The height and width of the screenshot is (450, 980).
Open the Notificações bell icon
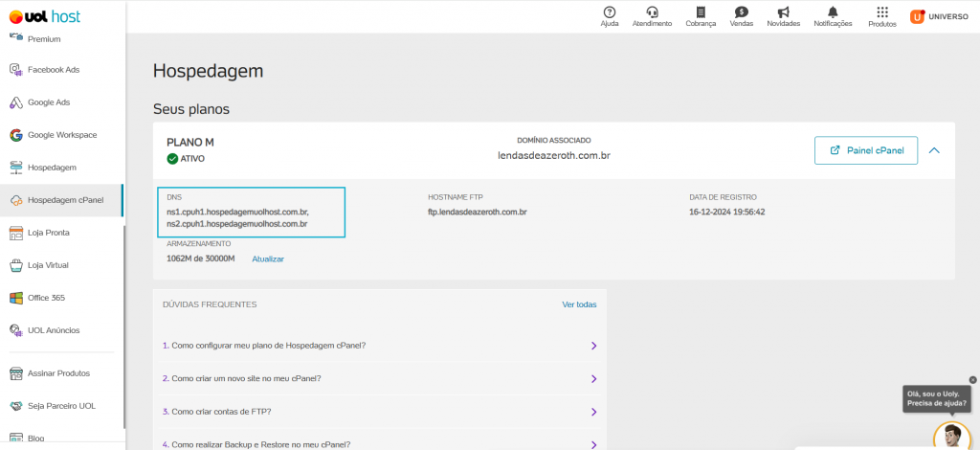point(833,11)
